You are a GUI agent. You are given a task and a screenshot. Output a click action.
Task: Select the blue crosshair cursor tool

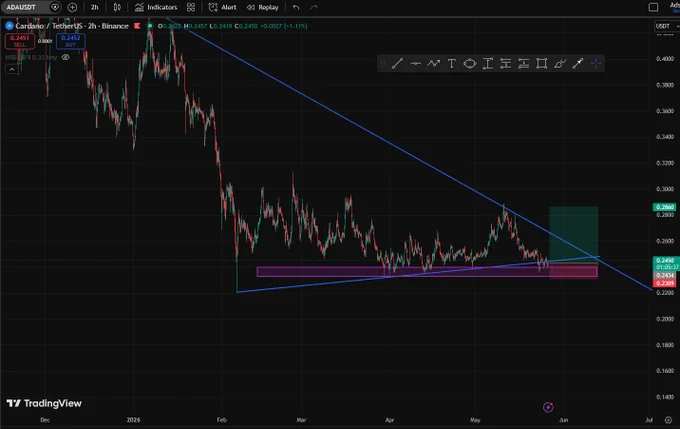(x=596, y=64)
